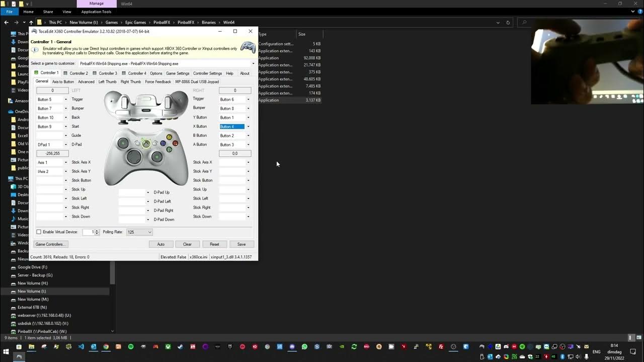Select New Volume (H:) in the navigation pane
644x362 pixels.
tap(33, 283)
